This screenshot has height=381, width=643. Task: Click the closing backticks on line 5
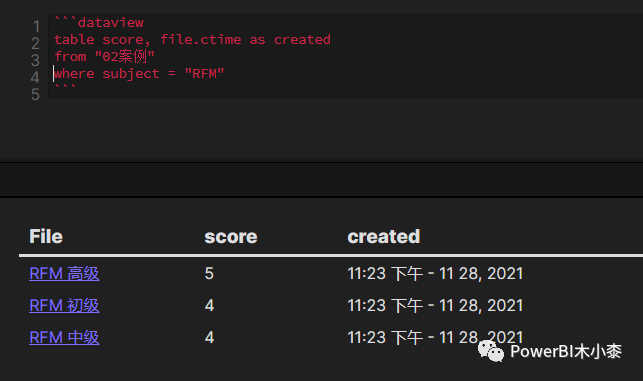click(65, 87)
